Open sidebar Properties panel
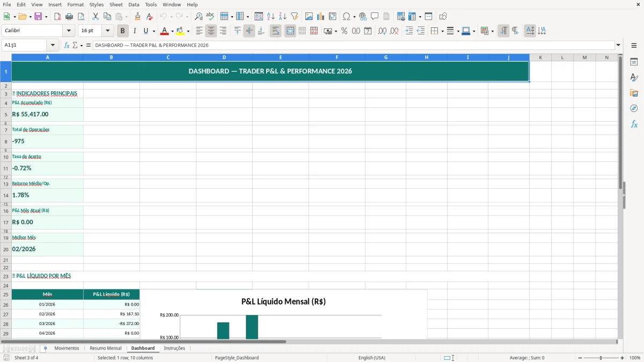The image size is (644, 362). (x=634, y=62)
